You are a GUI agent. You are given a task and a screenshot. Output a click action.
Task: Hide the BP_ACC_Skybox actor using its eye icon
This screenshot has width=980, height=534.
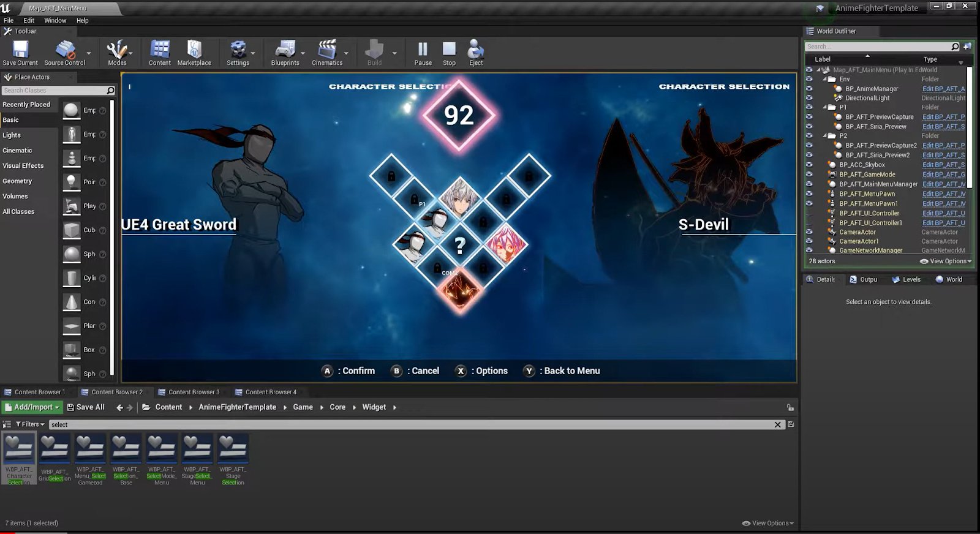[809, 165]
